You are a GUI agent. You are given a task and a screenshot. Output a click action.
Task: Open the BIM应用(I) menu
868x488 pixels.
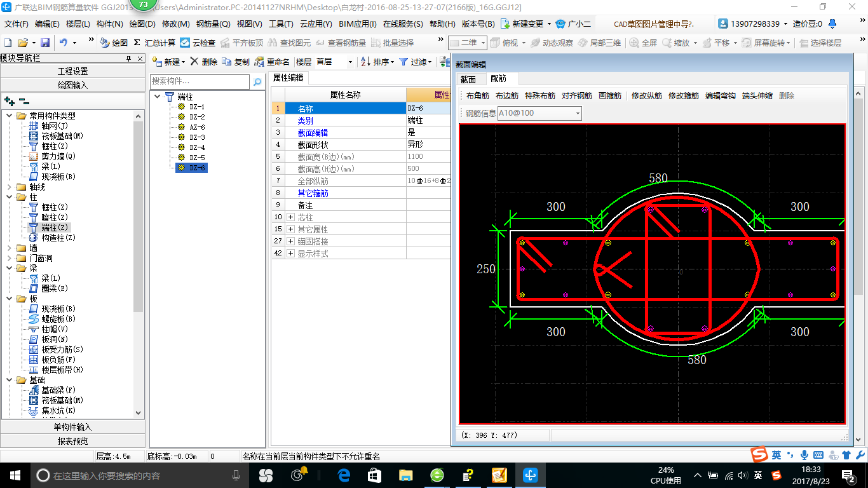coord(358,24)
